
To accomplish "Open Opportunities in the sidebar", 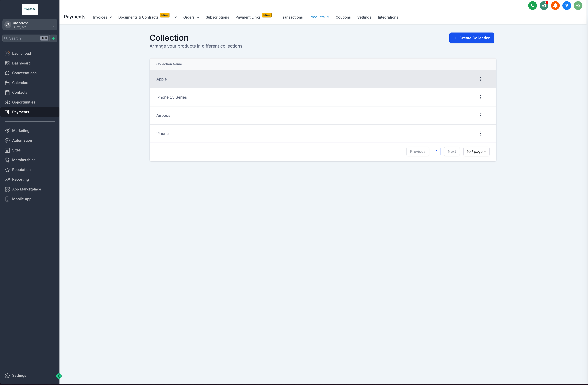I will [23, 102].
